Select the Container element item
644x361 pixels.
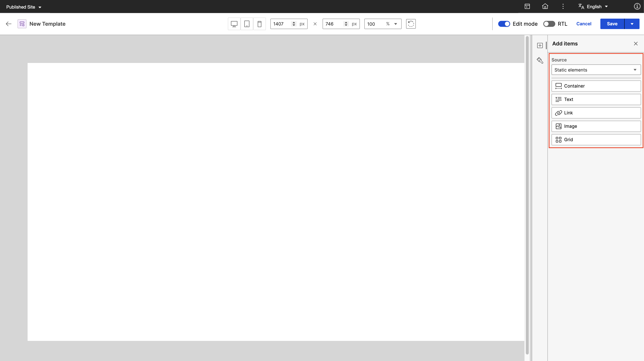pyautogui.click(x=596, y=86)
